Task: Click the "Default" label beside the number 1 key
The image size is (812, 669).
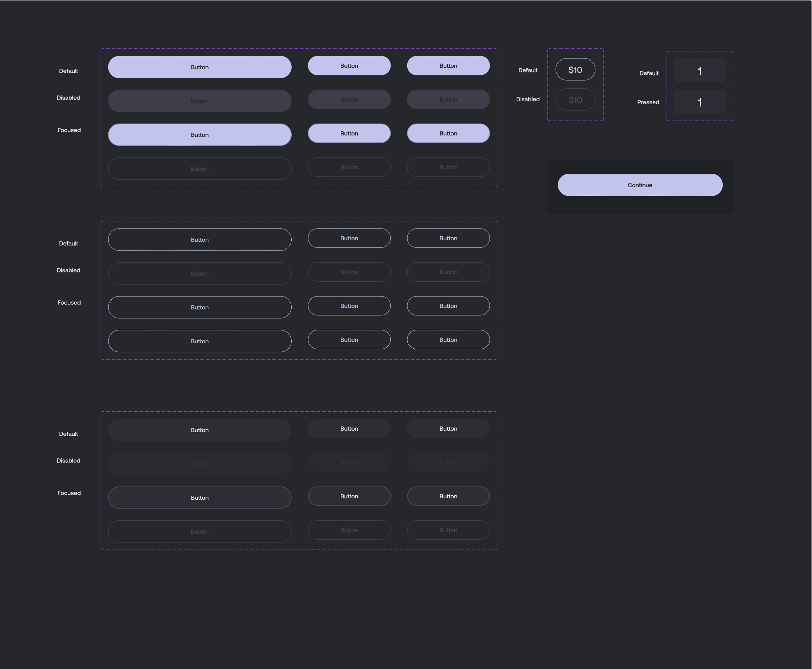Action: 649,73
